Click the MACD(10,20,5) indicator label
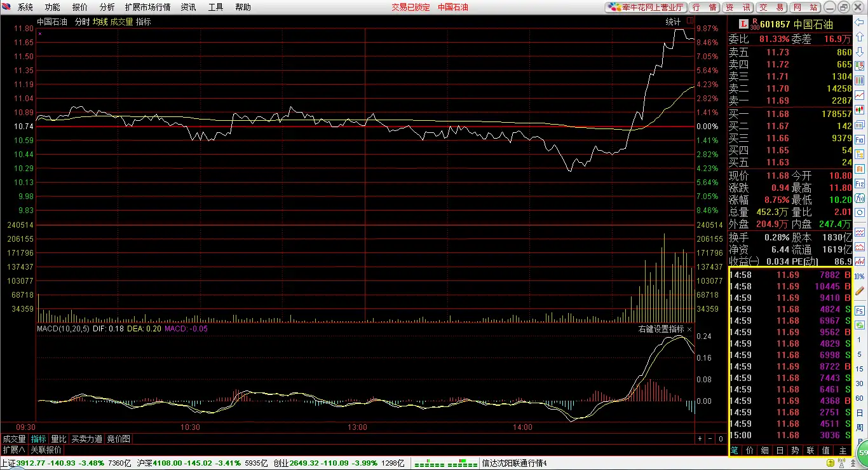Image resolution: width=868 pixels, height=470 pixels. [x=63, y=329]
